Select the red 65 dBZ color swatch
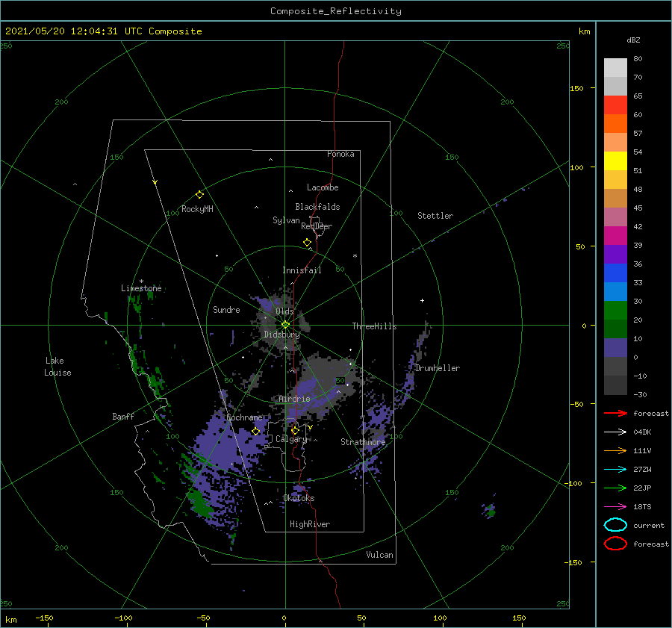Viewport: 672px width, 628px height. [615, 105]
